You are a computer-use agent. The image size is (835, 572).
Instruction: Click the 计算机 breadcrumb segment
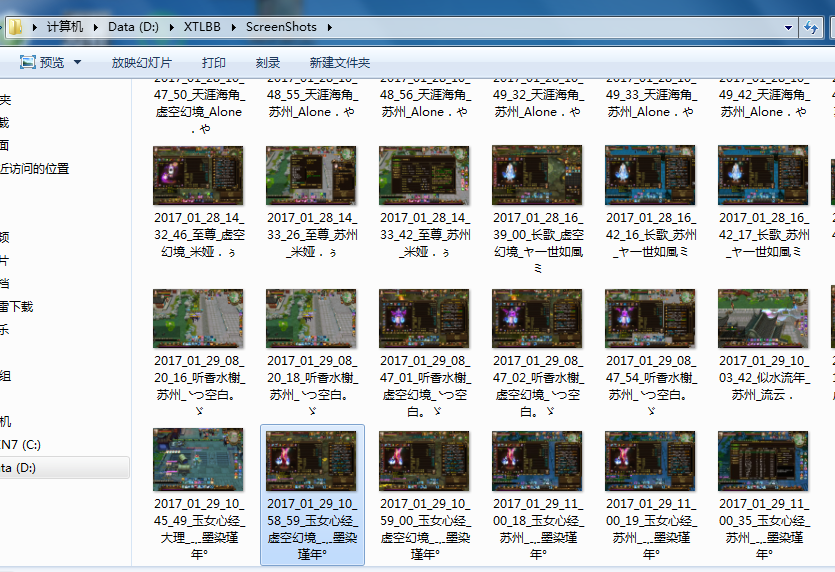point(65,27)
